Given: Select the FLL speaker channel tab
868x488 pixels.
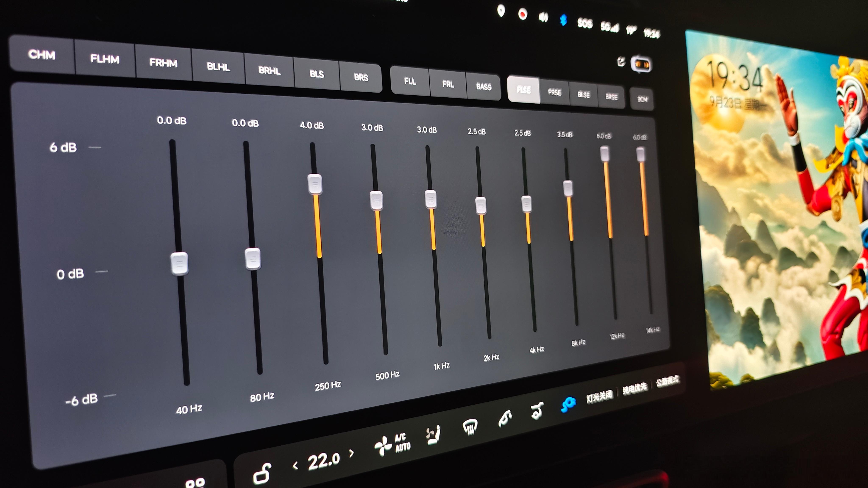Looking at the screenshot, I should (410, 81).
